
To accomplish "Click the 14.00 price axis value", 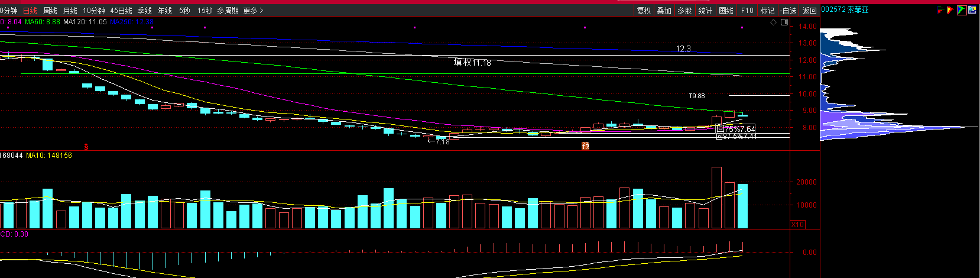I will pyautogui.click(x=808, y=27).
